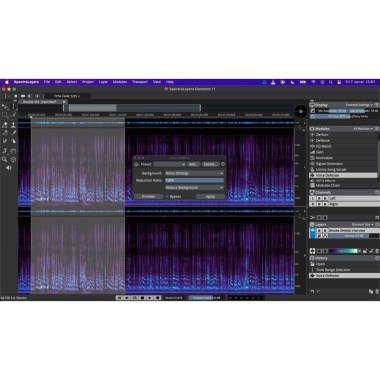Open the Transport menu
This screenshot has width=380, height=380.
140,82
